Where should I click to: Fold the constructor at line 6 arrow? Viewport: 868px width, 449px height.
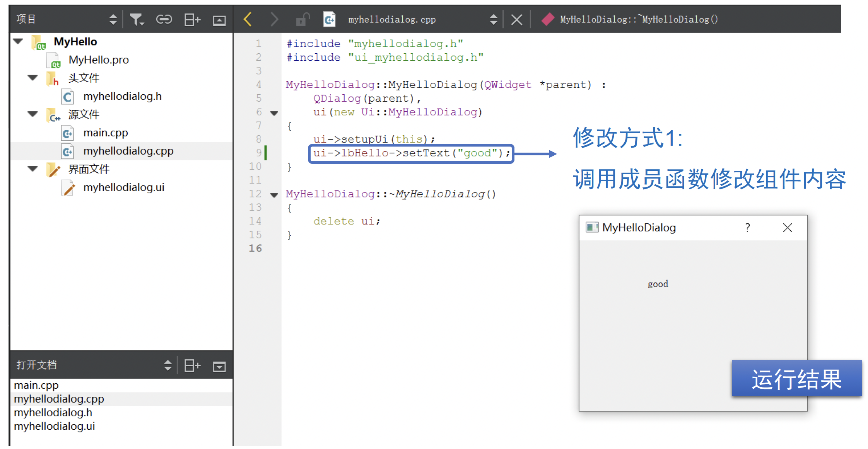274,113
